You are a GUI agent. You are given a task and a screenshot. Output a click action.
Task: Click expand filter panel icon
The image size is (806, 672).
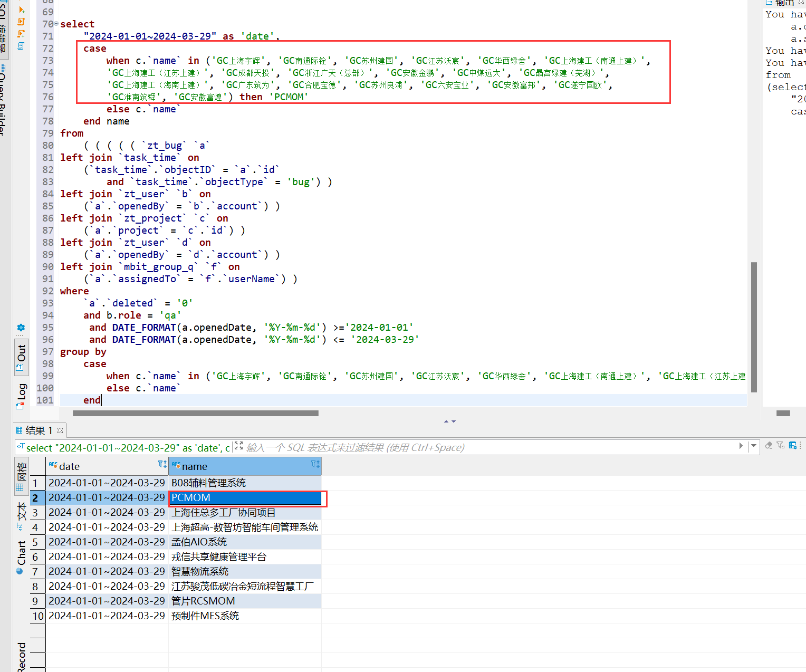[x=238, y=446]
